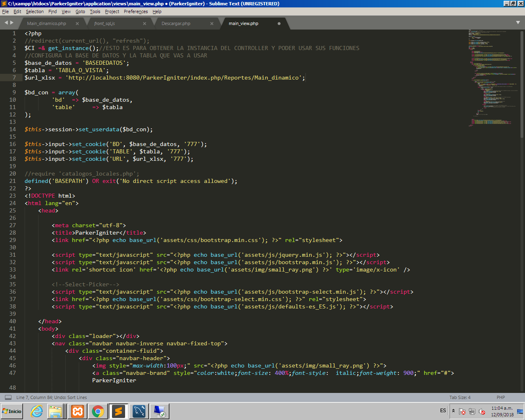The height and width of the screenshot is (420, 525).
Task: Toggle the side panel switcher in status bar
Action: click(8, 397)
